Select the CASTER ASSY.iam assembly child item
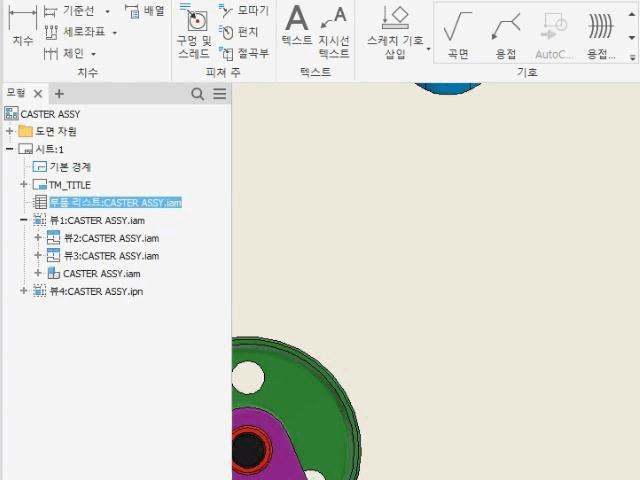The width and height of the screenshot is (640, 480). pos(102,274)
